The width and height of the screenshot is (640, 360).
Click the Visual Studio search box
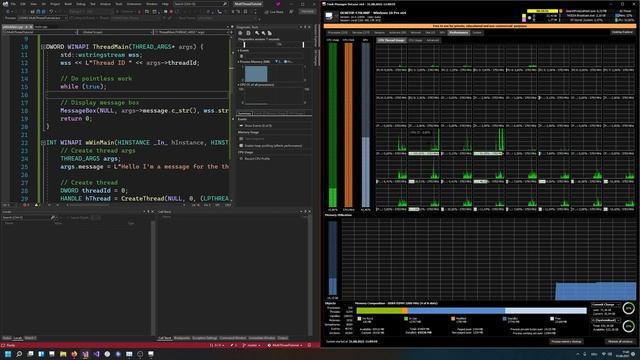pyautogui.click(x=200, y=4)
